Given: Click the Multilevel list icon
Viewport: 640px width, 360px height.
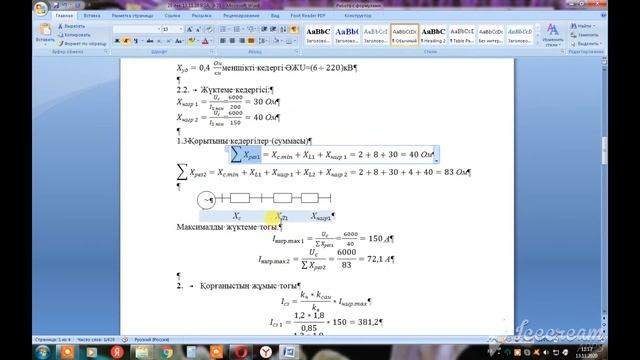Looking at the screenshot, I should (x=251, y=29).
